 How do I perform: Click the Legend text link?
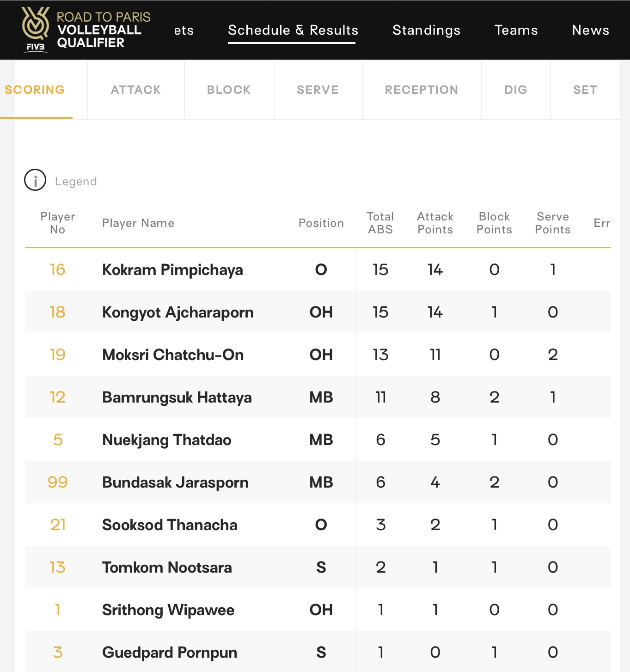[x=76, y=181]
